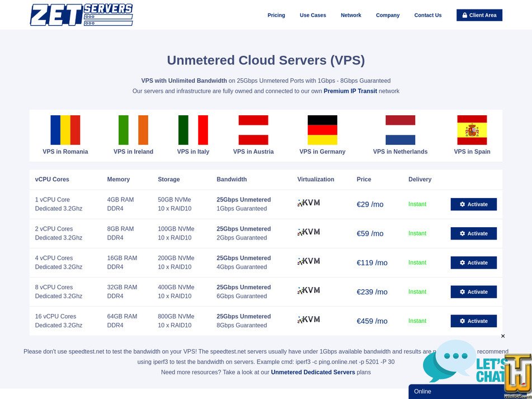The width and height of the screenshot is (532, 399).
Task: Click Instant in the €59 /mo row
Action: 417,233
